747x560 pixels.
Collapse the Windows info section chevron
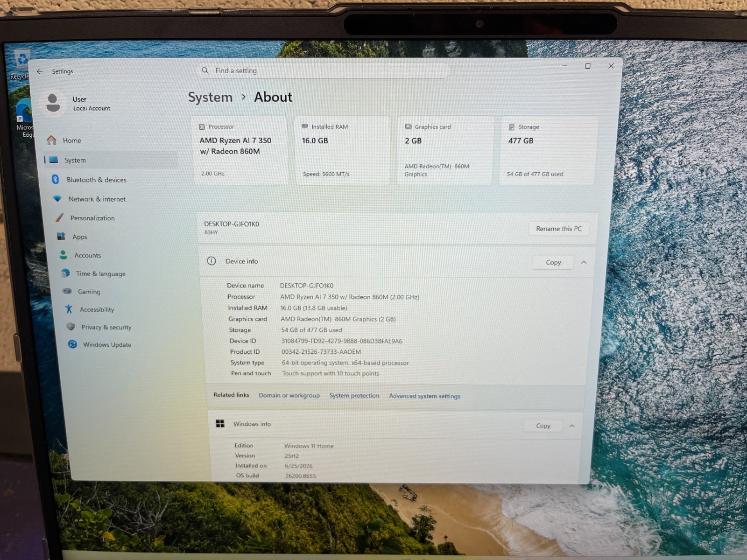point(572,426)
